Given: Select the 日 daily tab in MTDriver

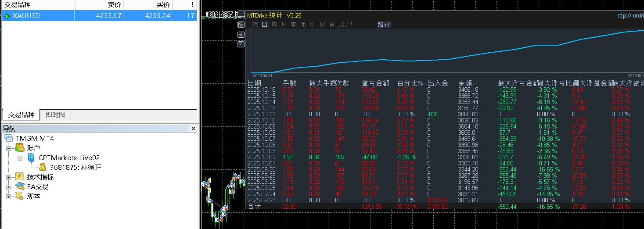Looking at the screenshot, I should 265,25.
